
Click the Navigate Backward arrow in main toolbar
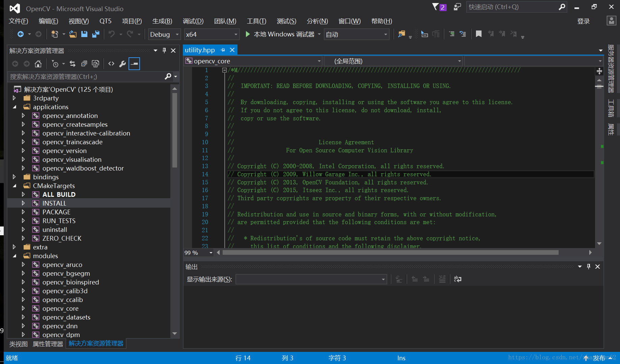pos(21,34)
